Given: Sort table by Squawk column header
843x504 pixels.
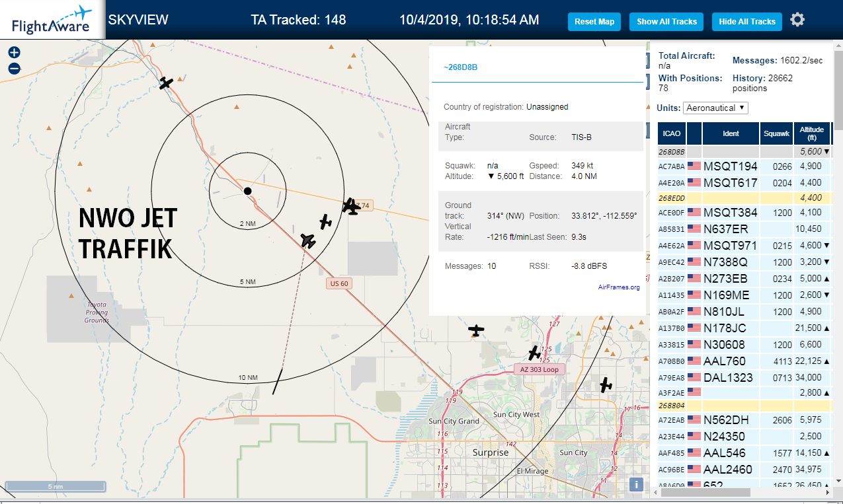Looking at the screenshot, I should pyautogui.click(x=776, y=133).
